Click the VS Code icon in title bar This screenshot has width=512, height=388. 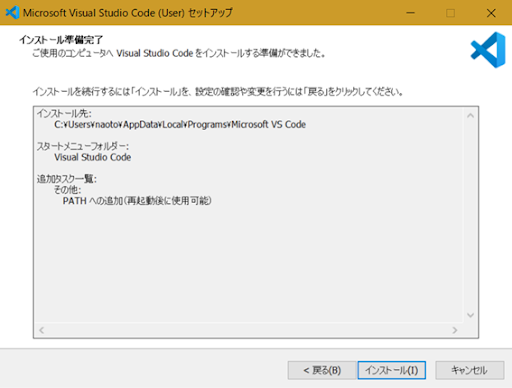12,13
